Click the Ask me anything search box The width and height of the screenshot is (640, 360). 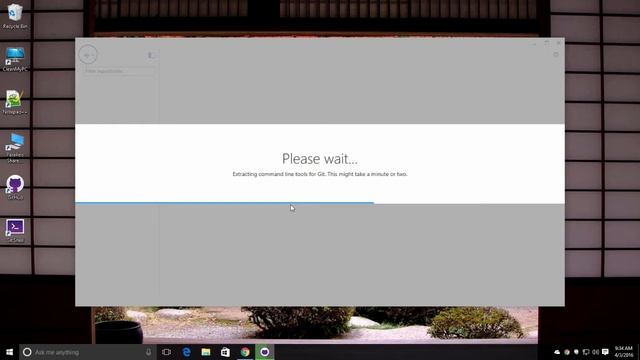click(x=88, y=352)
